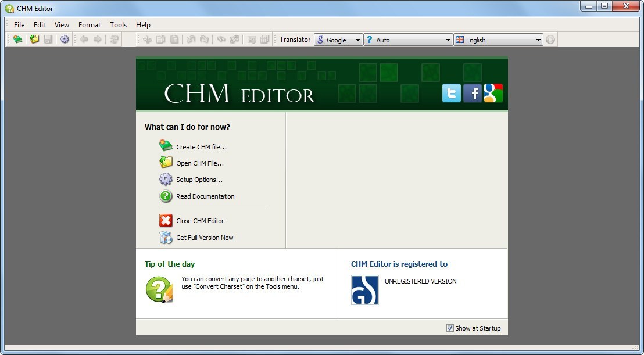The height and width of the screenshot is (355, 644).
Task: Click the 'Create CHM file...' link
Action: click(201, 147)
